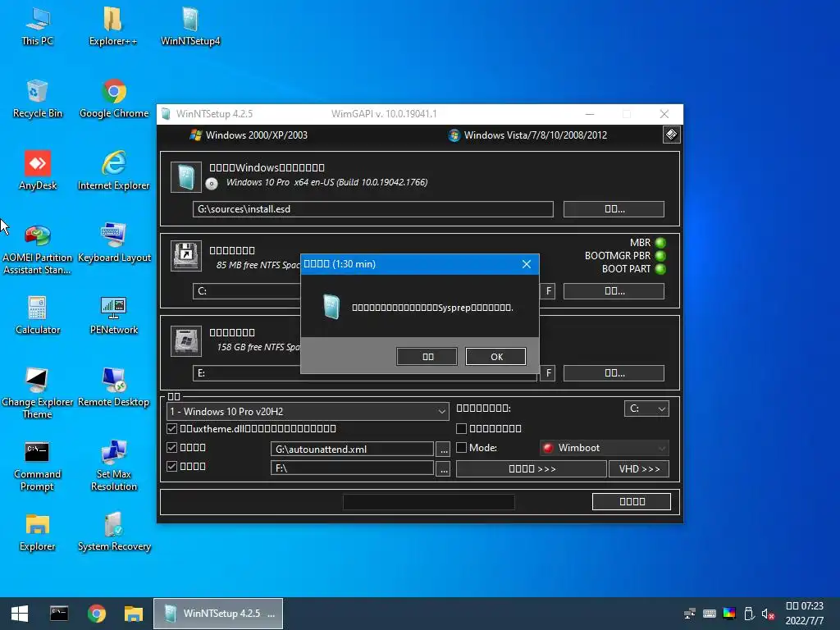Image resolution: width=840 pixels, height=630 pixels.
Task: Open Internet Explorer desktop icon
Action: 113,171
